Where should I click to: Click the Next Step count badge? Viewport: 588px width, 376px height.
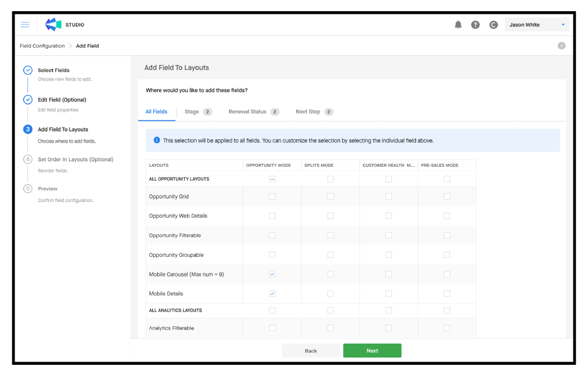click(329, 111)
